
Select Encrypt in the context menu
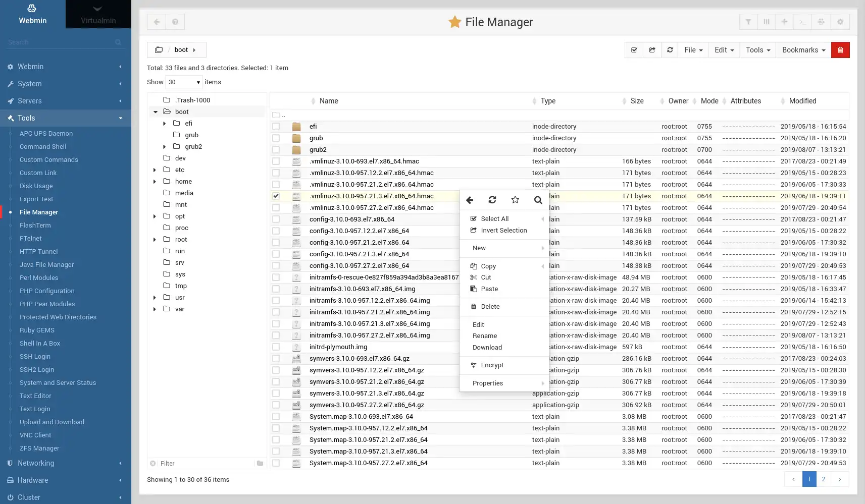492,365
